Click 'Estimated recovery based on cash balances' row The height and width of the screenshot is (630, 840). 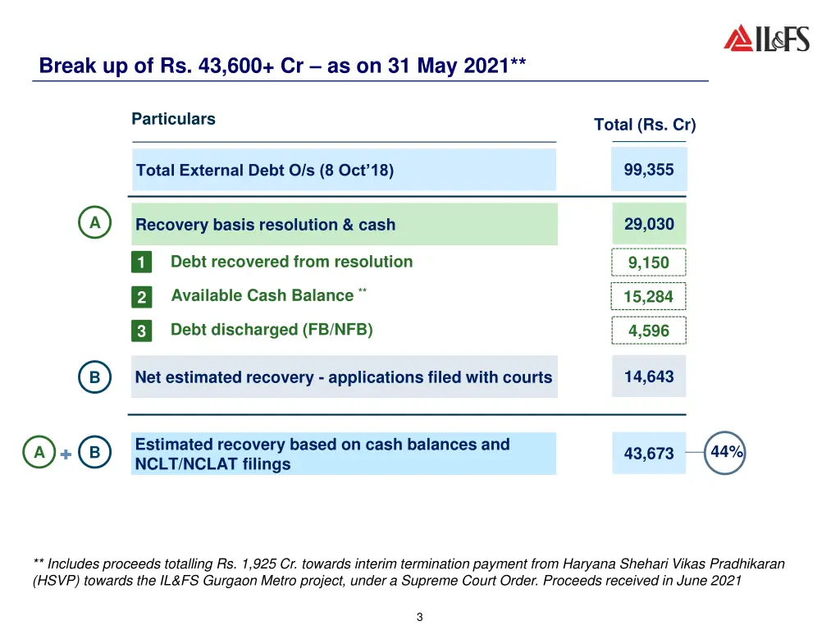(x=344, y=454)
